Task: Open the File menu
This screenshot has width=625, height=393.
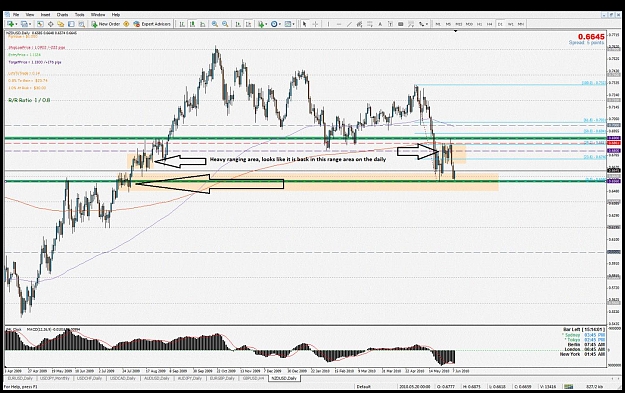Action: tap(16, 14)
